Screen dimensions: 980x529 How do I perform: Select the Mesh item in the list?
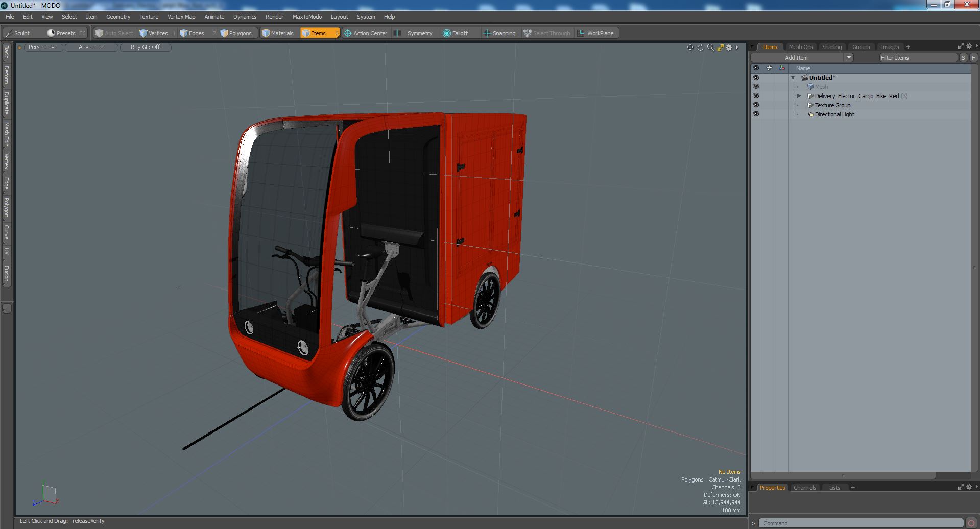(821, 87)
